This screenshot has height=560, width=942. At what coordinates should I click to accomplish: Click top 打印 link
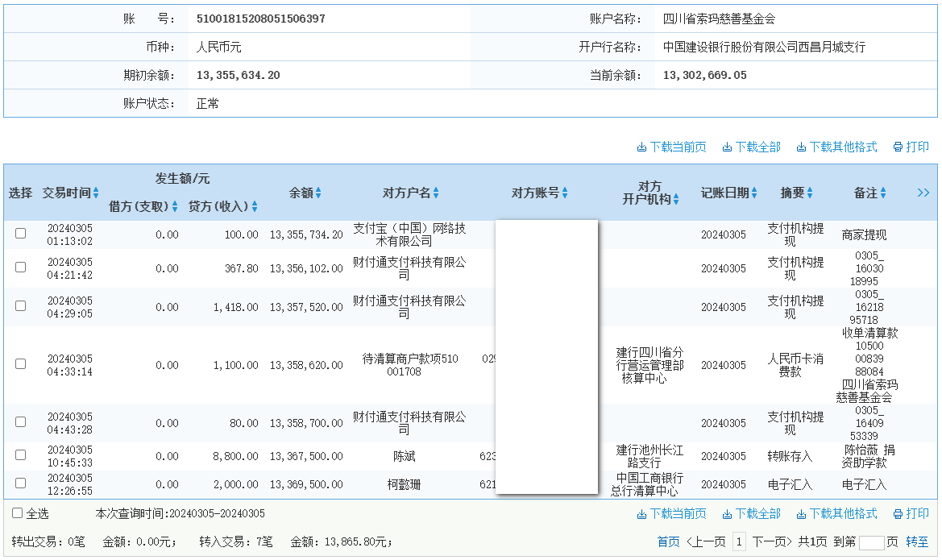coord(917,147)
